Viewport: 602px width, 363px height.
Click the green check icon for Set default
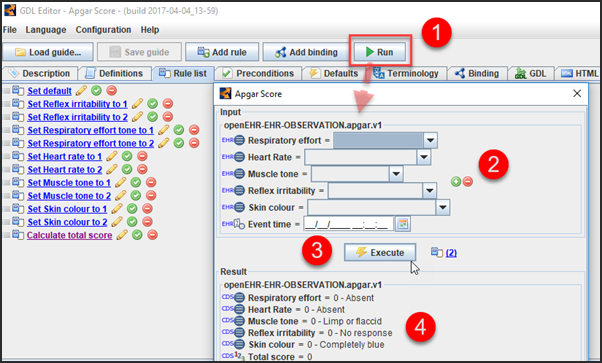[97, 91]
